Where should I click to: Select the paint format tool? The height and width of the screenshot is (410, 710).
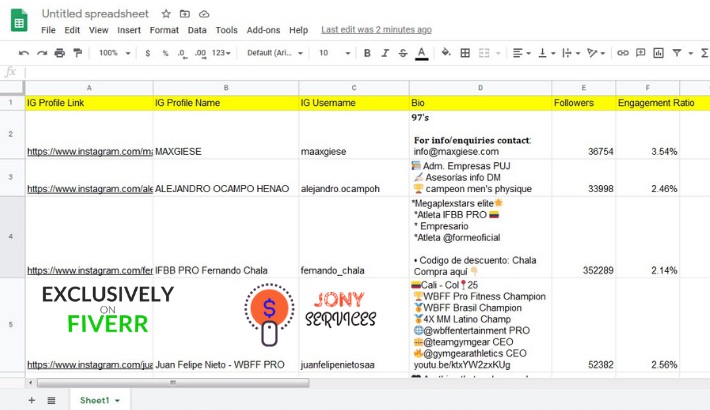[x=77, y=53]
